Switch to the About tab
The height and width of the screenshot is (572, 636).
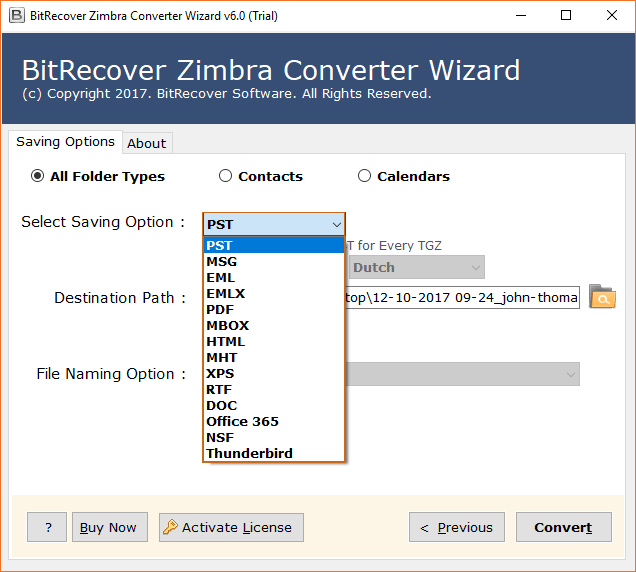[147, 143]
